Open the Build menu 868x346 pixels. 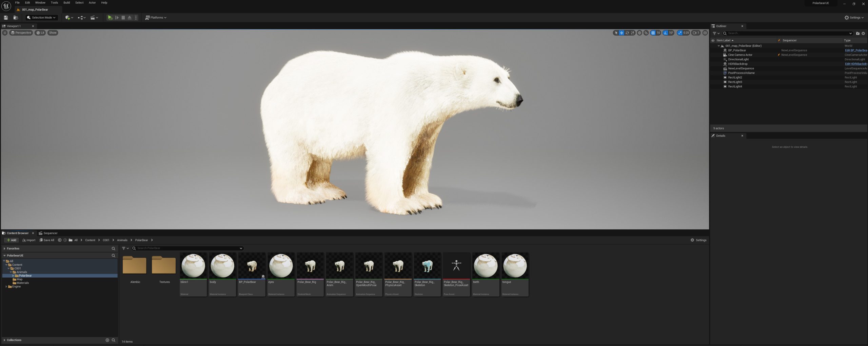click(66, 3)
